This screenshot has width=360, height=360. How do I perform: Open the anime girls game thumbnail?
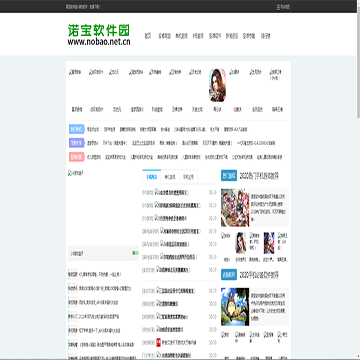click(235, 208)
